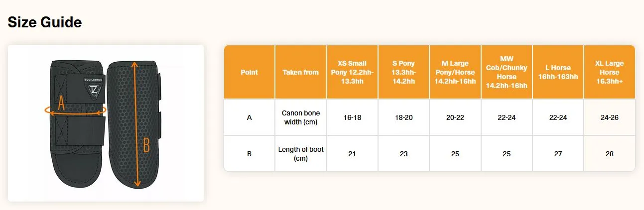The width and height of the screenshot is (644, 210).
Task: Select the Canon bone width row label
Action: coord(301,117)
